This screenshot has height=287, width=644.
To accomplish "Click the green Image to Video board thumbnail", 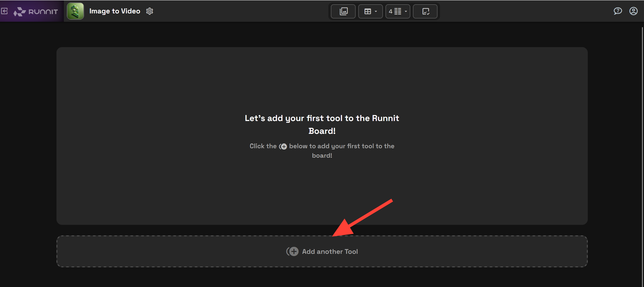I will point(75,11).
